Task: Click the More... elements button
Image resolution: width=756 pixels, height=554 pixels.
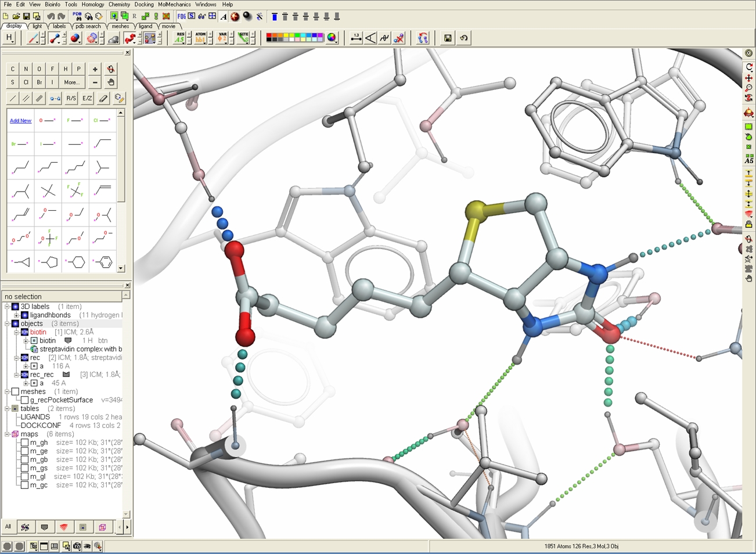Action: (71, 82)
